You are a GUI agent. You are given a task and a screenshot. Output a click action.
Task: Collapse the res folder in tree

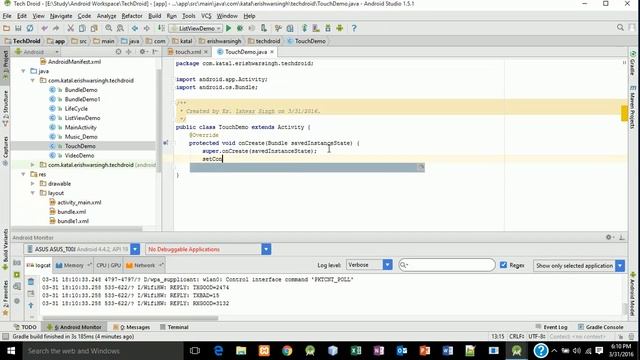[23, 174]
